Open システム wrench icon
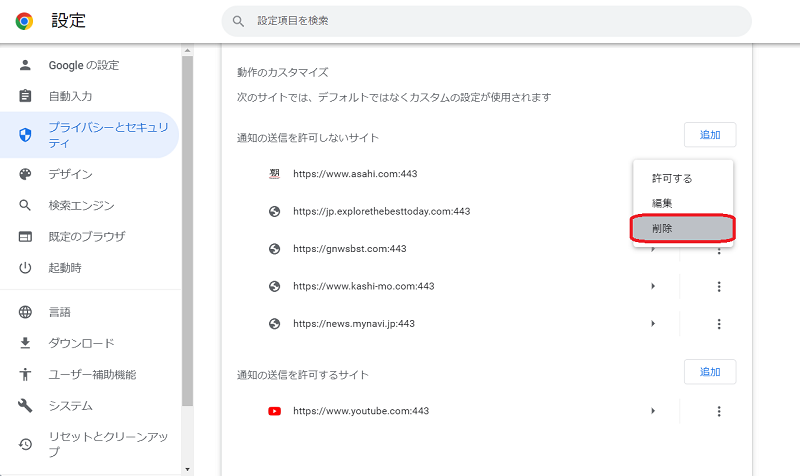Screen dimensions: 800x476 coord(26,406)
